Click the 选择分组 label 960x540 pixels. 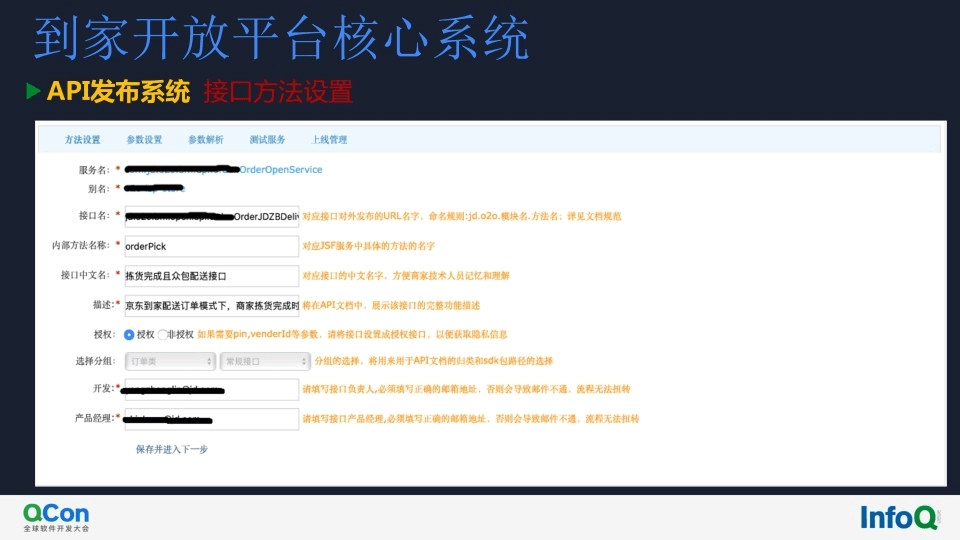point(95,361)
